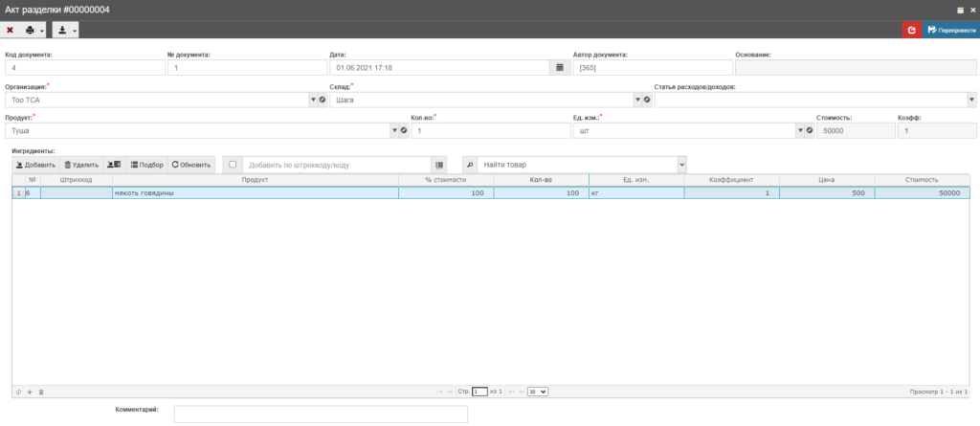Click the Обновить refresh button

tap(190, 165)
